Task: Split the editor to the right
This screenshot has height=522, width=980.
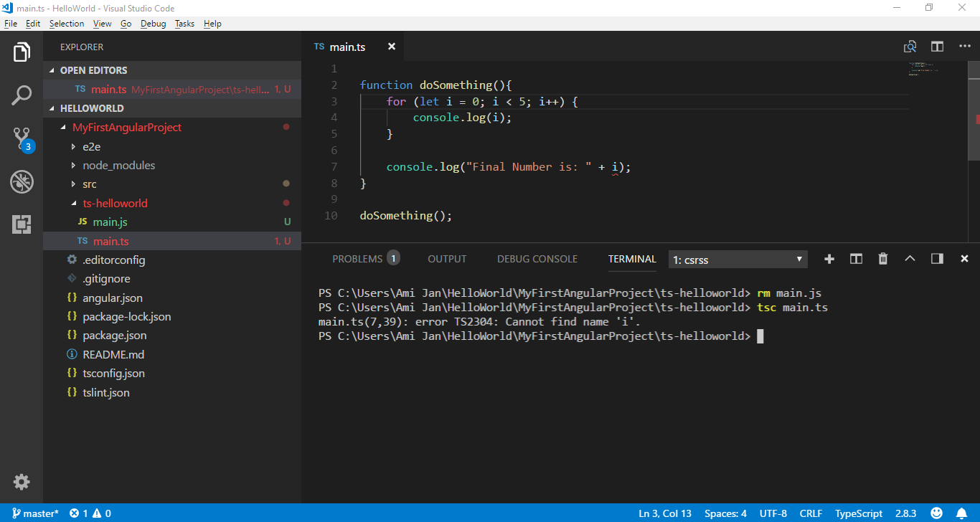Action: 937,47
